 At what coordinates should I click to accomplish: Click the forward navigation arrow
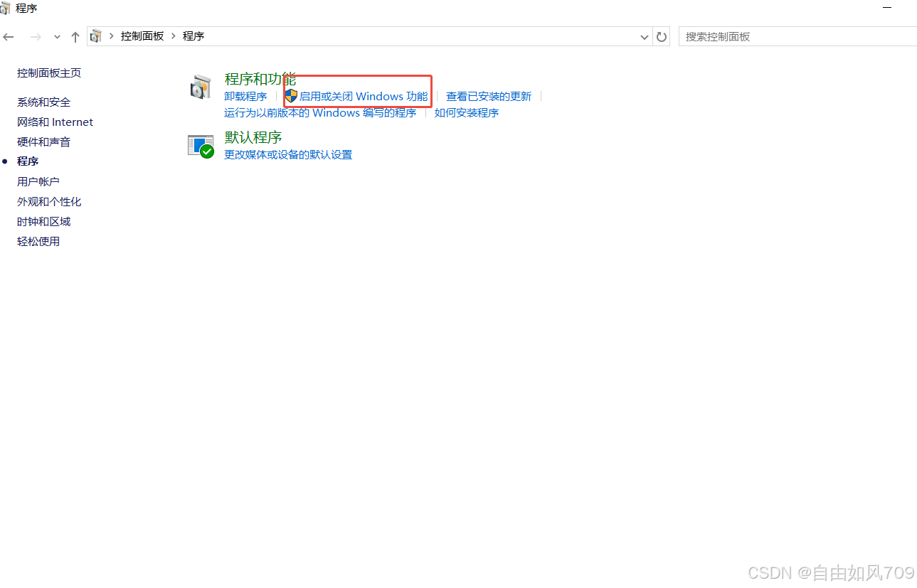point(35,36)
